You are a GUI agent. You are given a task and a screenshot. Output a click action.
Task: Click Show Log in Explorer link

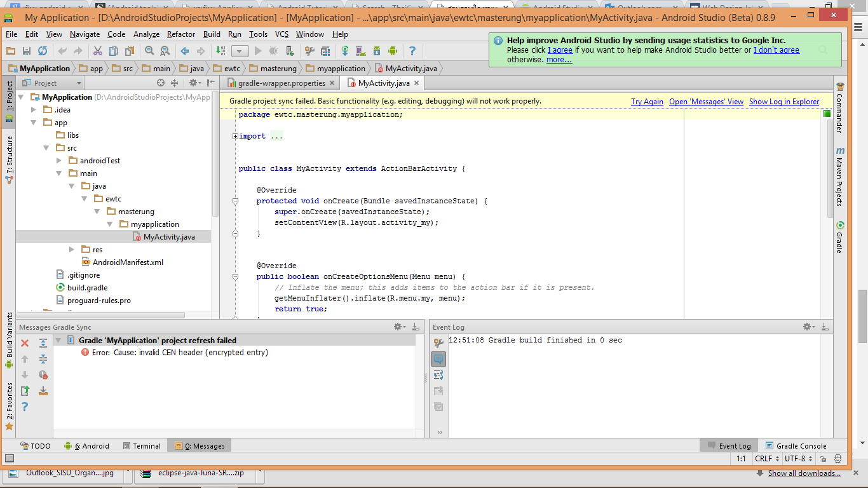click(784, 102)
